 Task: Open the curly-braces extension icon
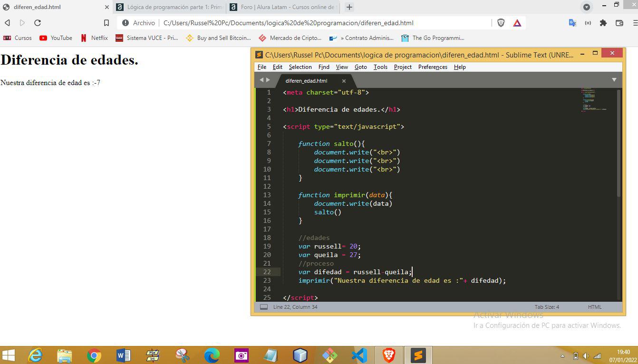tap(588, 23)
